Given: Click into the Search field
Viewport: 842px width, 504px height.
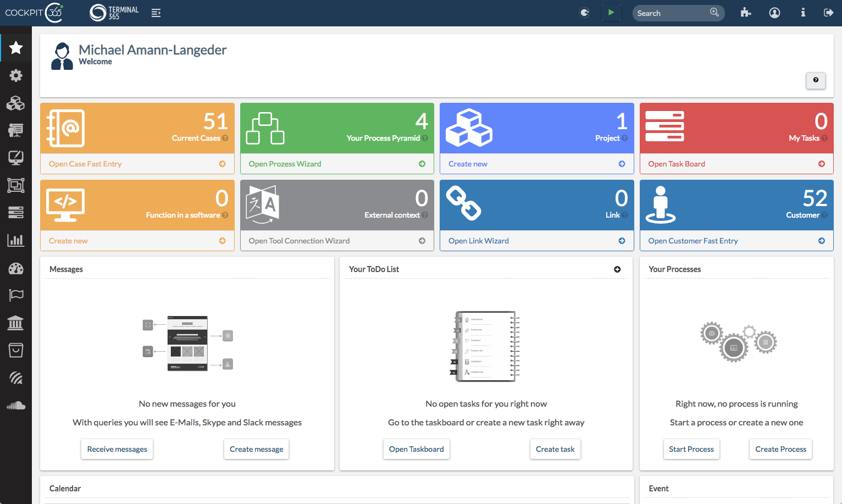Looking at the screenshot, I should [671, 13].
